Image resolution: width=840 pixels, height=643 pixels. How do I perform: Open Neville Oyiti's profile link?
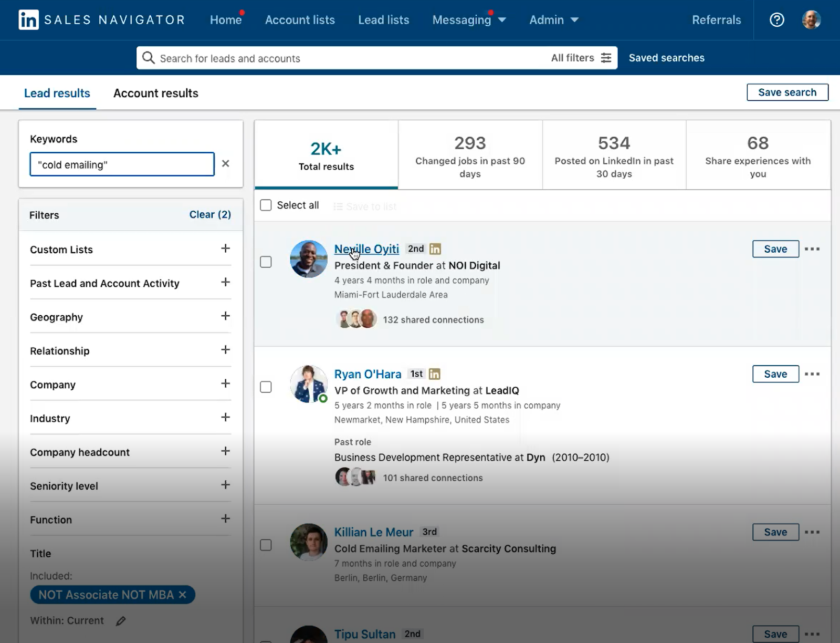pyautogui.click(x=366, y=249)
